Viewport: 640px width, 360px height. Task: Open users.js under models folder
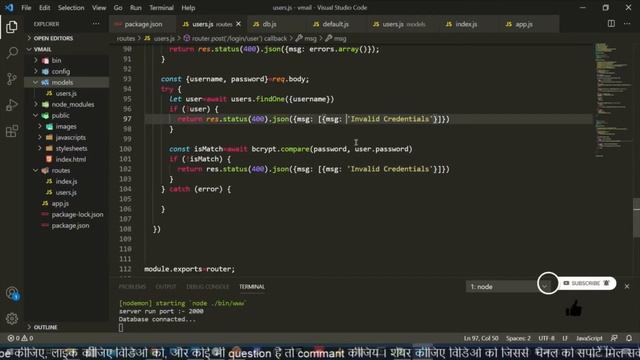[66, 93]
